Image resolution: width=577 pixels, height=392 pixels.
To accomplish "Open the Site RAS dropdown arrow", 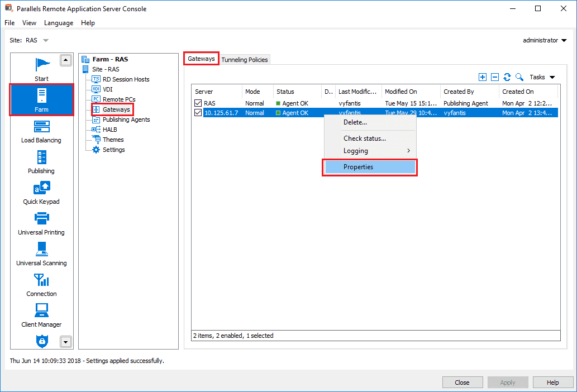I will [46, 40].
